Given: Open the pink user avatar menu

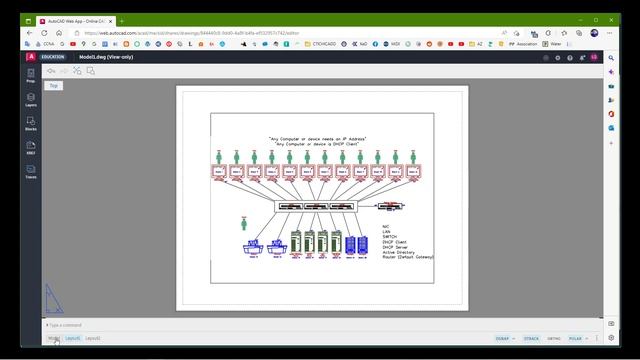Looking at the screenshot, I should (594, 57).
